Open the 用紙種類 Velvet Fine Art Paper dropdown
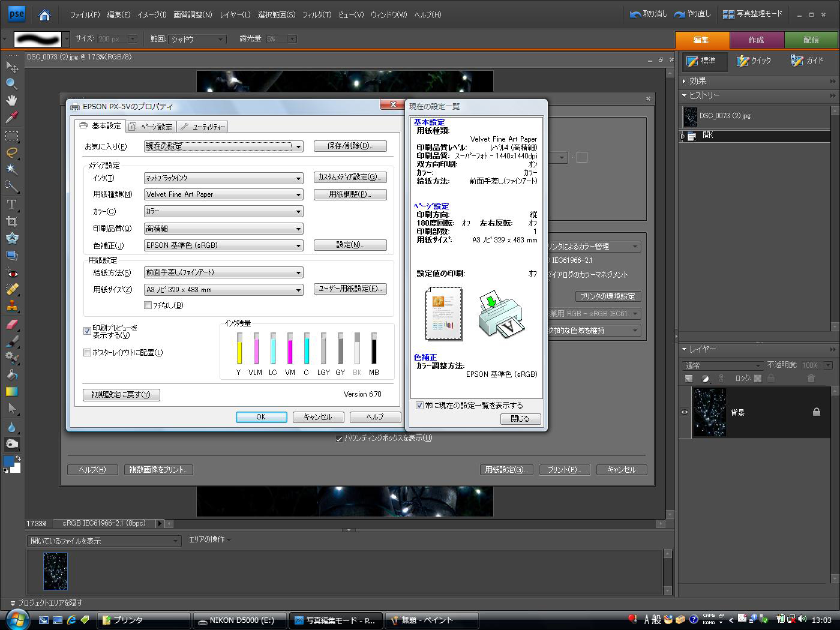 [x=223, y=194]
